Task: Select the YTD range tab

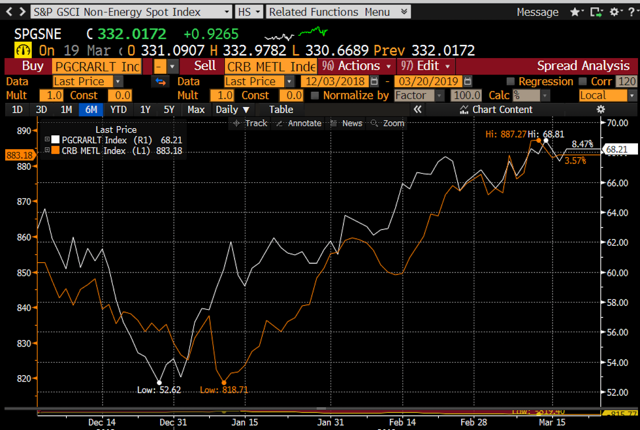Action: pyautogui.click(x=118, y=109)
